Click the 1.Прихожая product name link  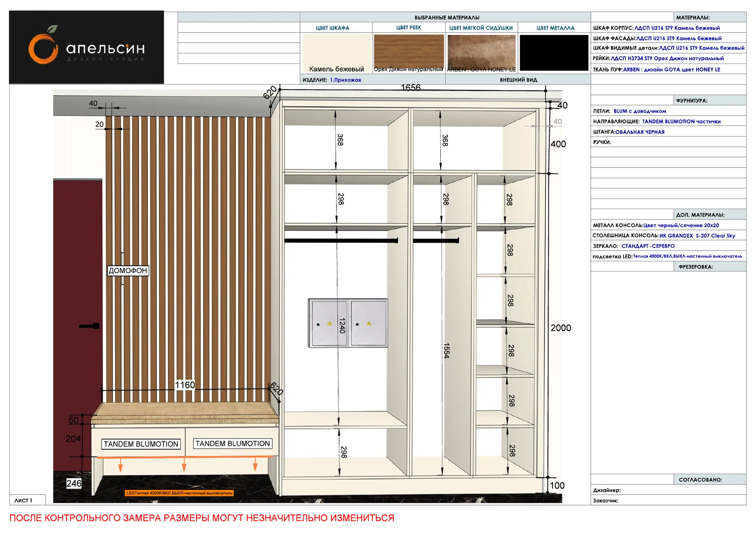pos(345,80)
